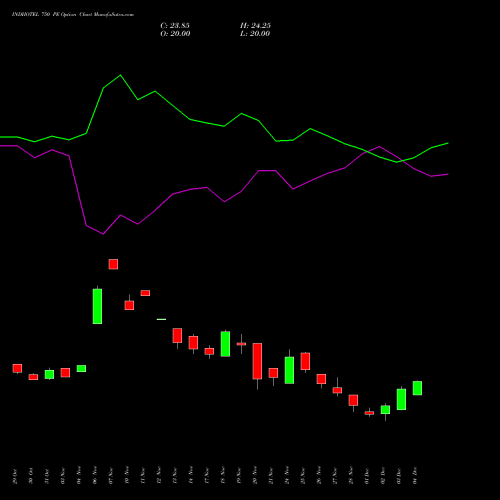The height and width of the screenshot is (500, 500).
Task: Click the 20 Nov date label
Action: [255, 476]
